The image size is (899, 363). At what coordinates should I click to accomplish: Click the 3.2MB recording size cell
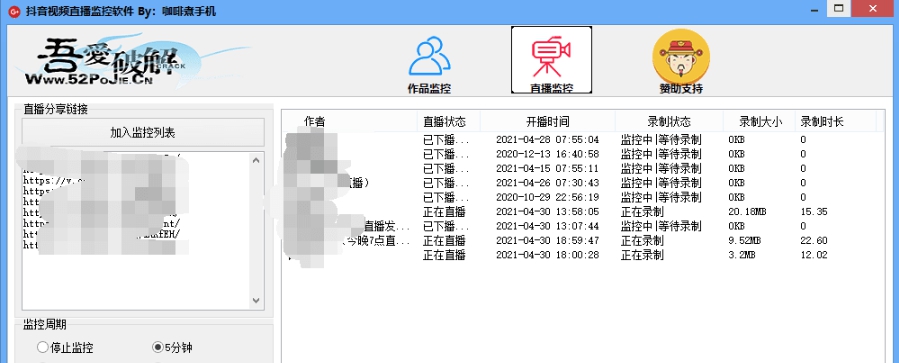(x=742, y=255)
